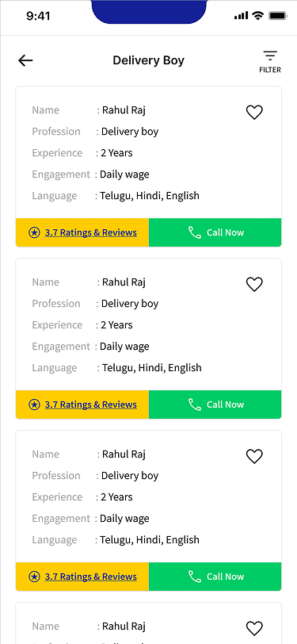Click the star icon in the first rating bar
The height and width of the screenshot is (644, 297).
click(35, 232)
